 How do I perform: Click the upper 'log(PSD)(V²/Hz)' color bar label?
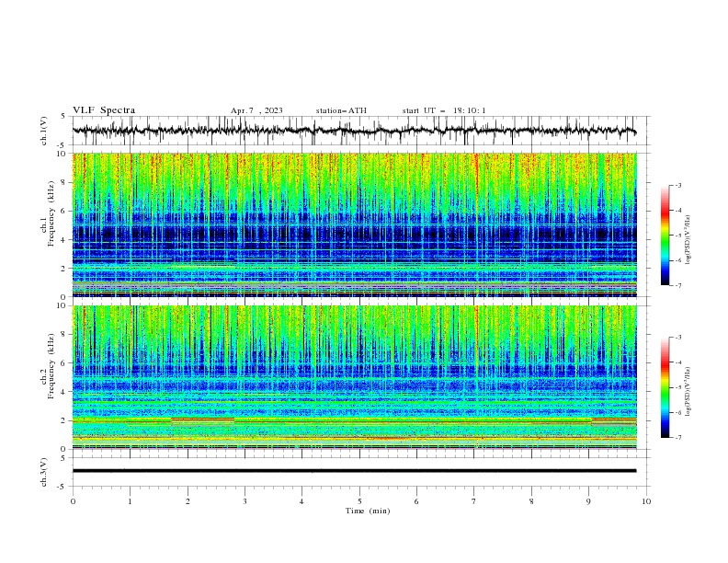pos(688,239)
